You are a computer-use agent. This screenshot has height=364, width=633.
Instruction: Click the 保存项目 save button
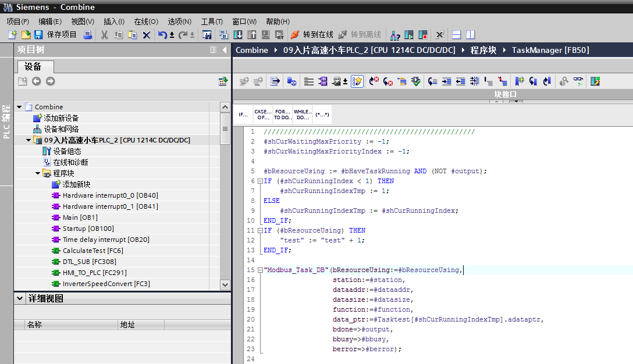click(x=55, y=35)
